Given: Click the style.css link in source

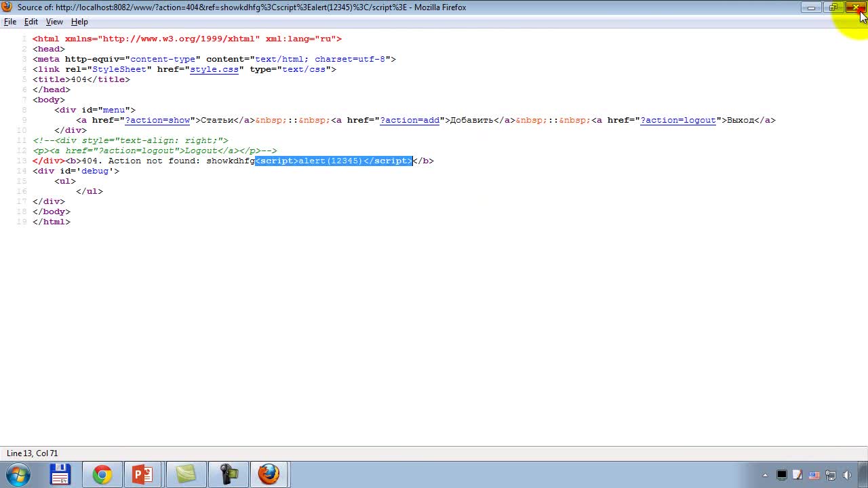Looking at the screenshot, I should (x=214, y=69).
